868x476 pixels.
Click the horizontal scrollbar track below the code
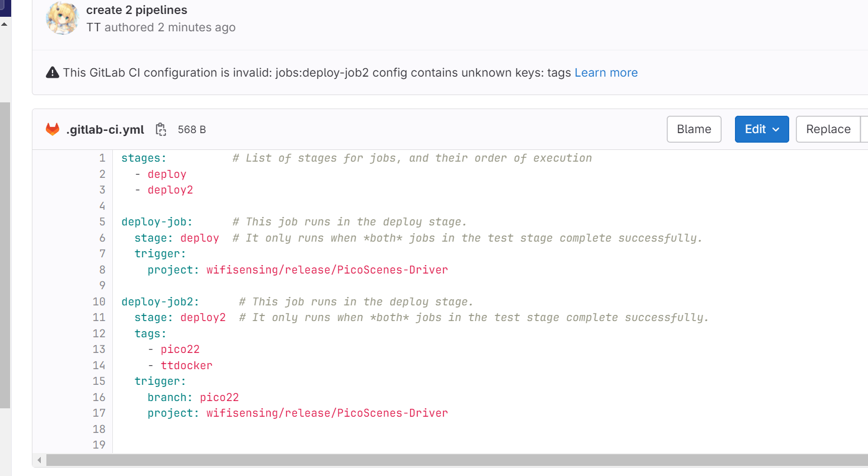447,460
